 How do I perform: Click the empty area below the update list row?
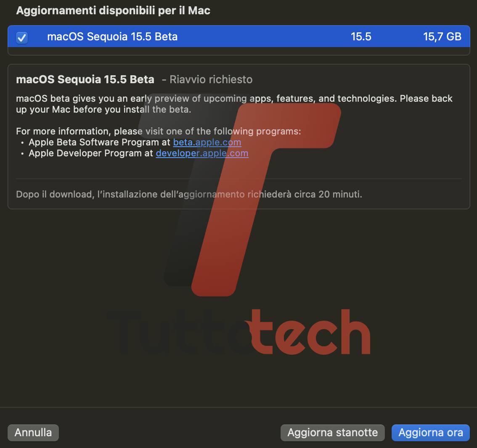pos(239,51)
